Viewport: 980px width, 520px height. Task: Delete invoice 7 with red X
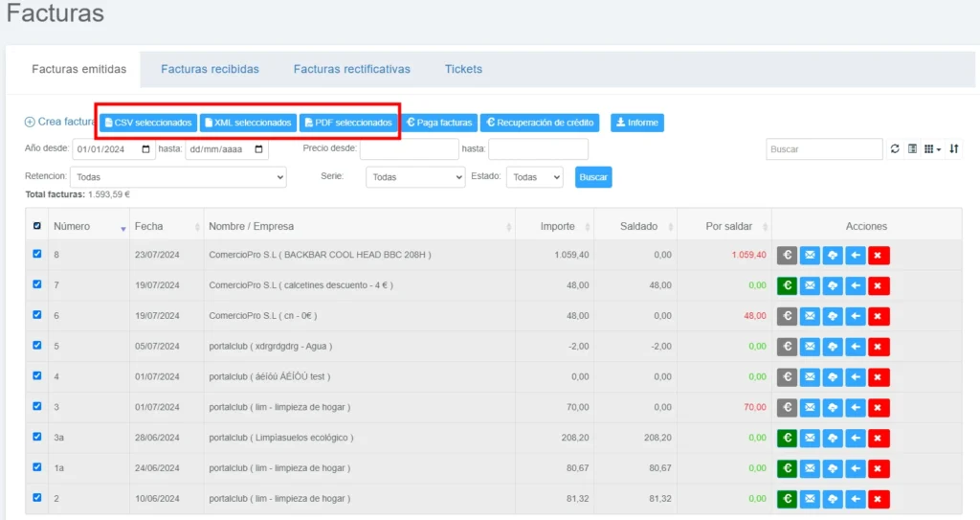pos(879,285)
